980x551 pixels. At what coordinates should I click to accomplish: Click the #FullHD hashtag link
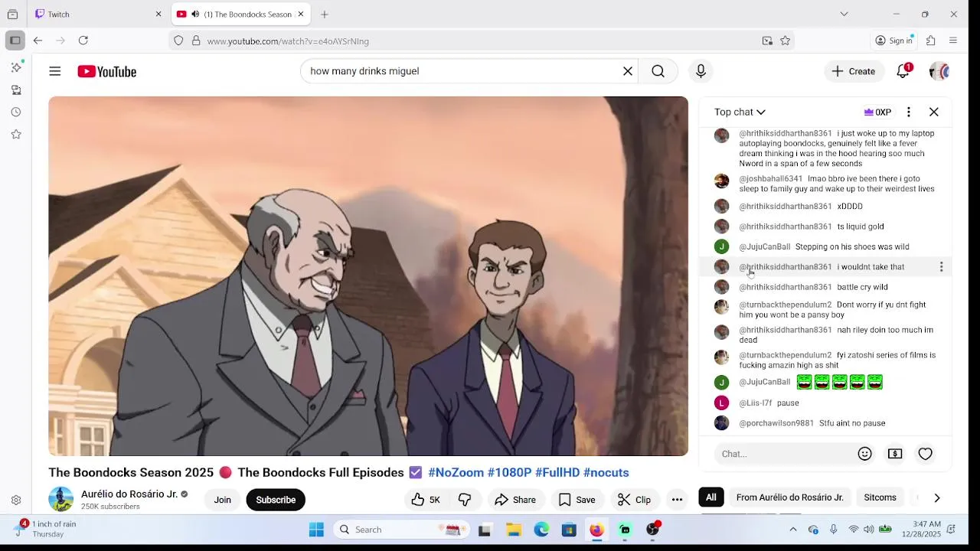click(x=557, y=473)
